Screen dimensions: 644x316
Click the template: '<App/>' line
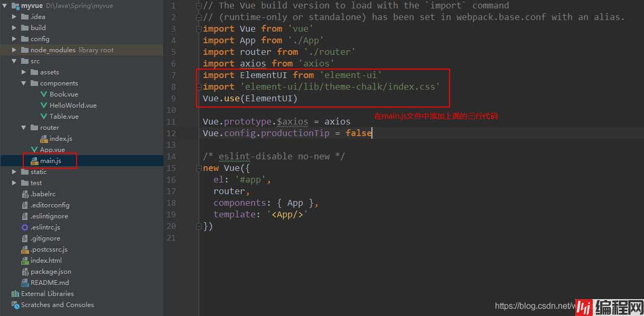[x=260, y=215]
